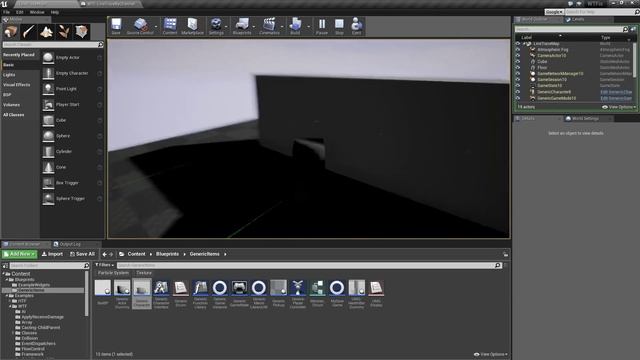Select the ExampleWidgets folder in the tree

tap(34, 285)
